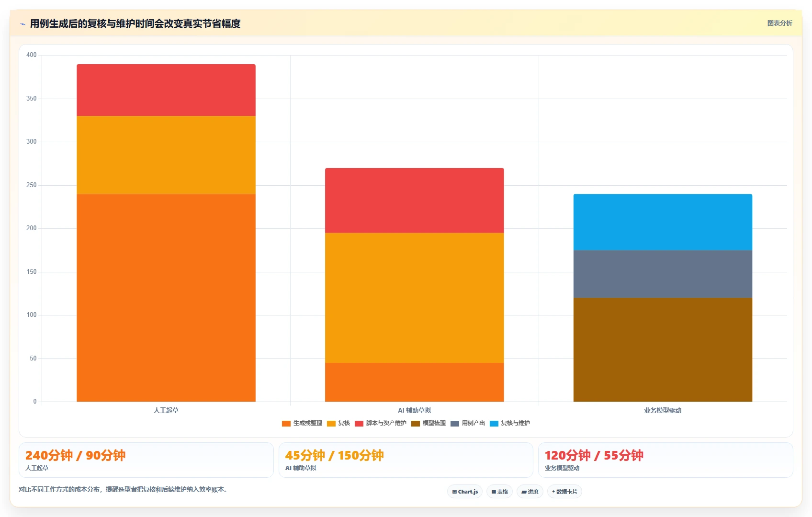The width and height of the screenshot is (812, 517).
Task: Click the 人工起草 x-axis label
Action: point(166,410)
